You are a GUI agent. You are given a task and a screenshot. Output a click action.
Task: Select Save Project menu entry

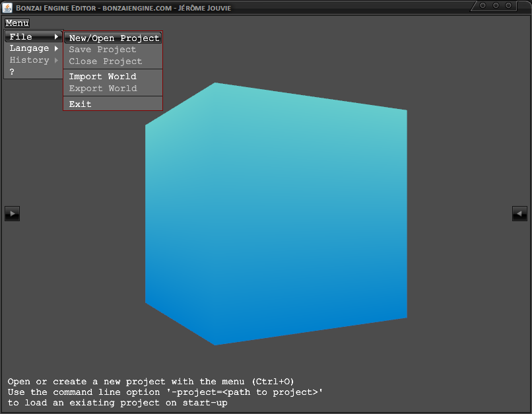point(102,50)
